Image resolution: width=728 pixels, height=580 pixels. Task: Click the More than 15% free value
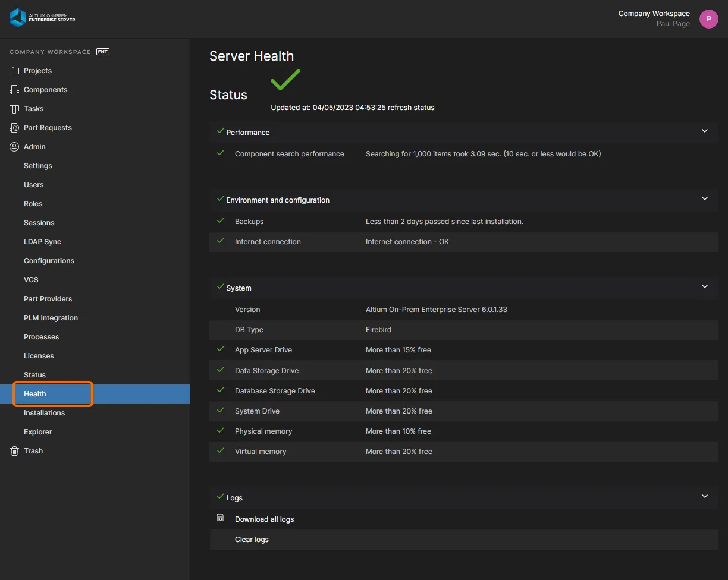398,350
